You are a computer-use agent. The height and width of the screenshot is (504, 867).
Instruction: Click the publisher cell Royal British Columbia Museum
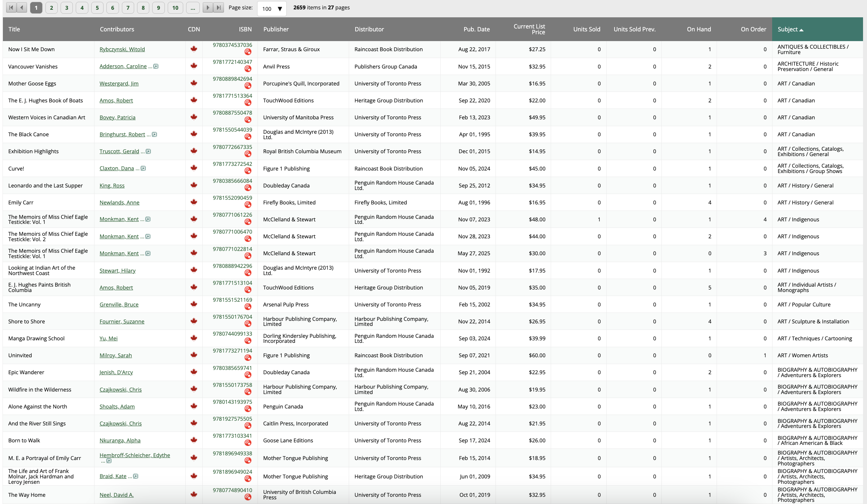(302, 151)
